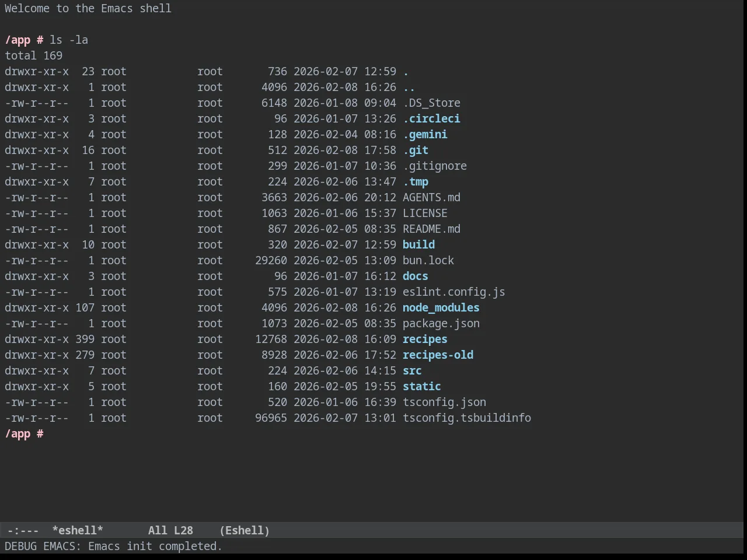Click the recipes-old directory name
The height and width of the screenshot is (560, 747).
(438, 355)
